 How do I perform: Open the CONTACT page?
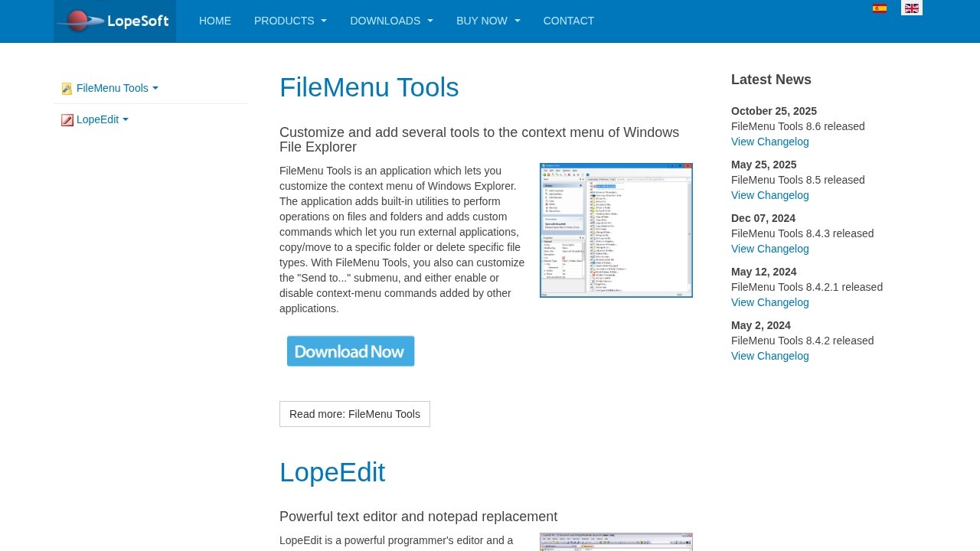569,21
